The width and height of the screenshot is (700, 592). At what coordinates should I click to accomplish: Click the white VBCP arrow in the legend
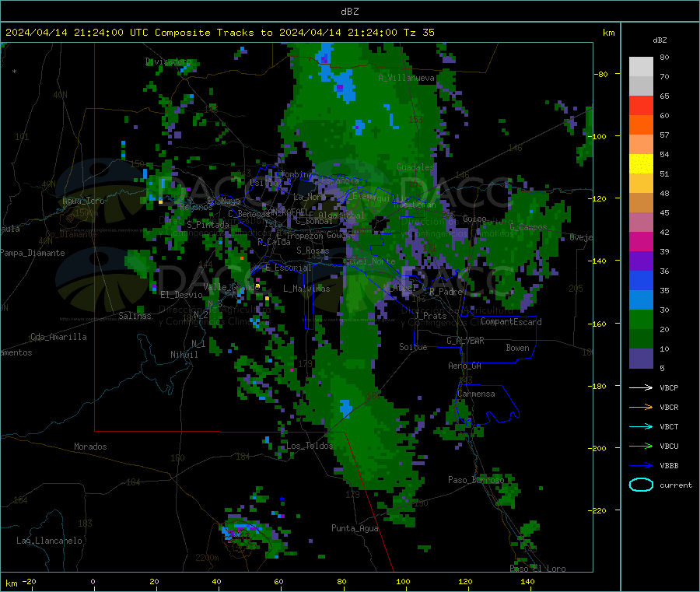pyautogui.click(x=641, y=387)
